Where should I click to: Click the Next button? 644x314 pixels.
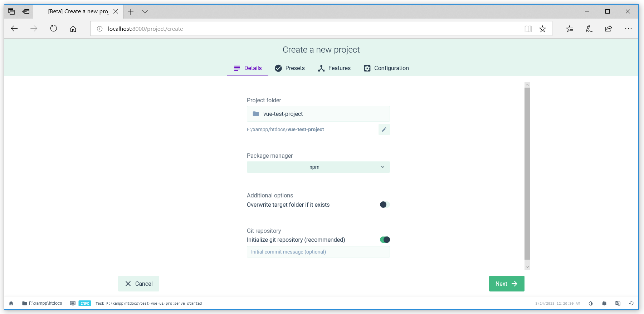507,284
